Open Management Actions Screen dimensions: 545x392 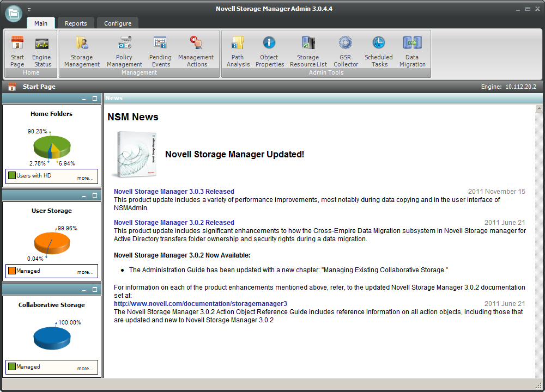(196, 51)
